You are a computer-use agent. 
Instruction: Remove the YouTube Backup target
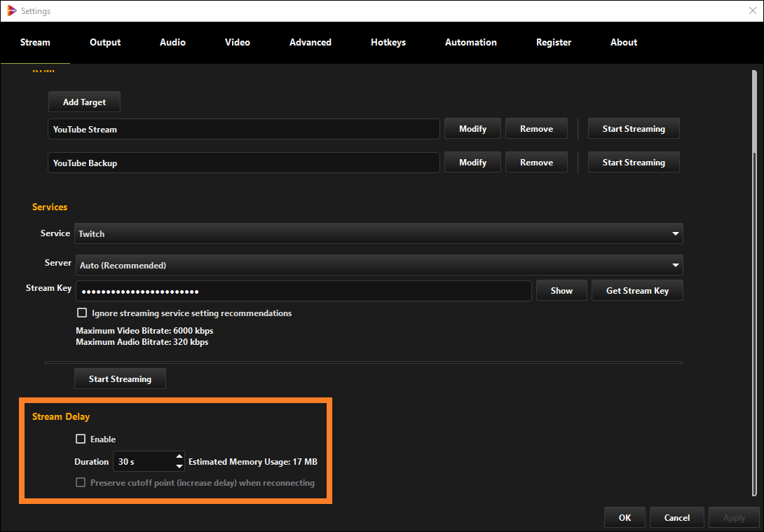pos(536,162)
